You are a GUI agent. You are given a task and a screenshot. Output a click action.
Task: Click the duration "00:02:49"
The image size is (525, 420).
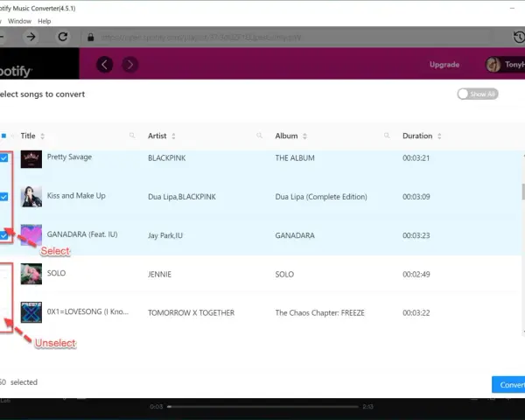click(x=416, y=274)
